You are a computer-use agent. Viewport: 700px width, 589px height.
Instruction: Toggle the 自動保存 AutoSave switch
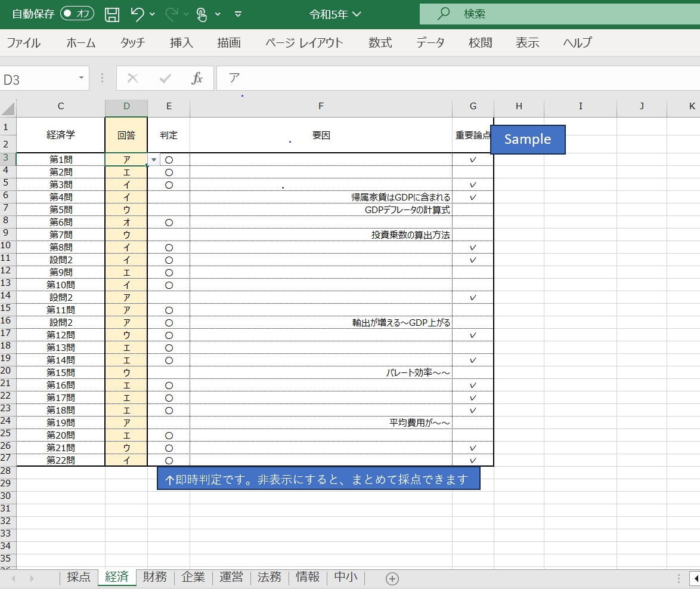(x=78, y=13)
